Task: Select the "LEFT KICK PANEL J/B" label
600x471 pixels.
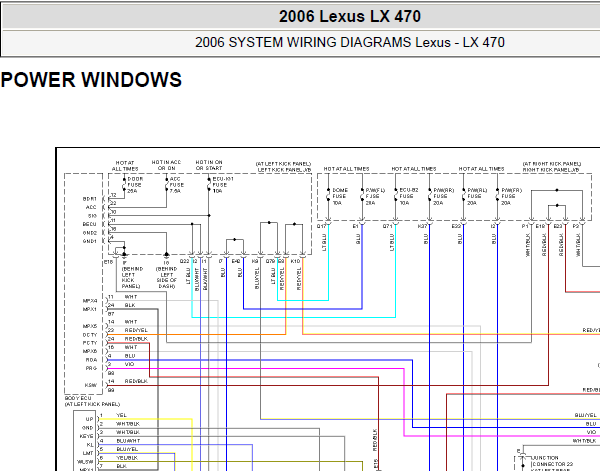Action: [x=284, y=169]
